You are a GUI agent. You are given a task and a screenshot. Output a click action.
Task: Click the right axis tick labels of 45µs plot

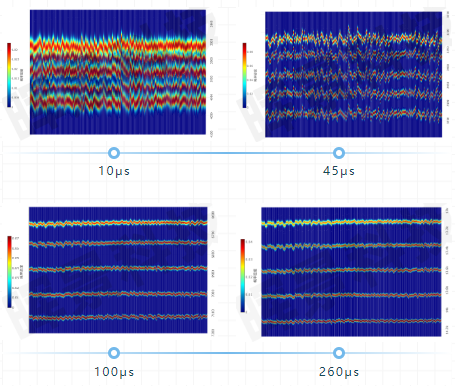pyautogui.click(x=448, y=68)
